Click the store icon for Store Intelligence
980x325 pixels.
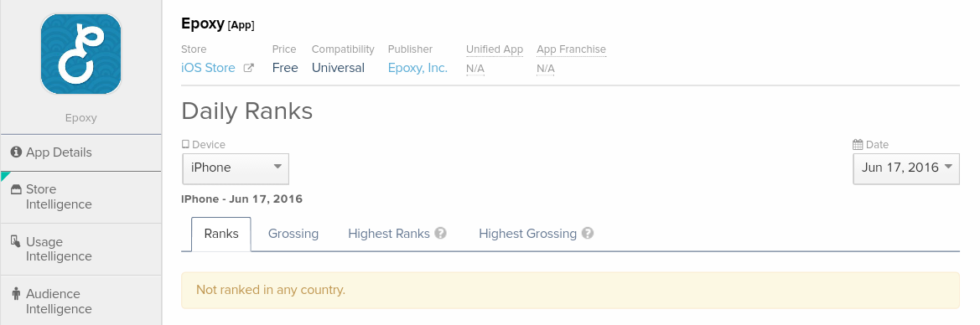coord(16,189)
